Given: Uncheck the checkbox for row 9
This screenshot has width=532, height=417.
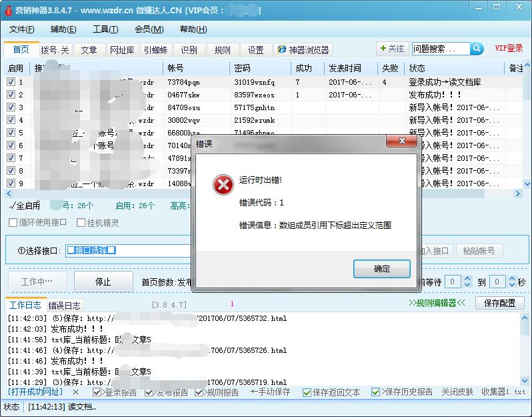Looking at the screenshot, I should tap(11, 183).
